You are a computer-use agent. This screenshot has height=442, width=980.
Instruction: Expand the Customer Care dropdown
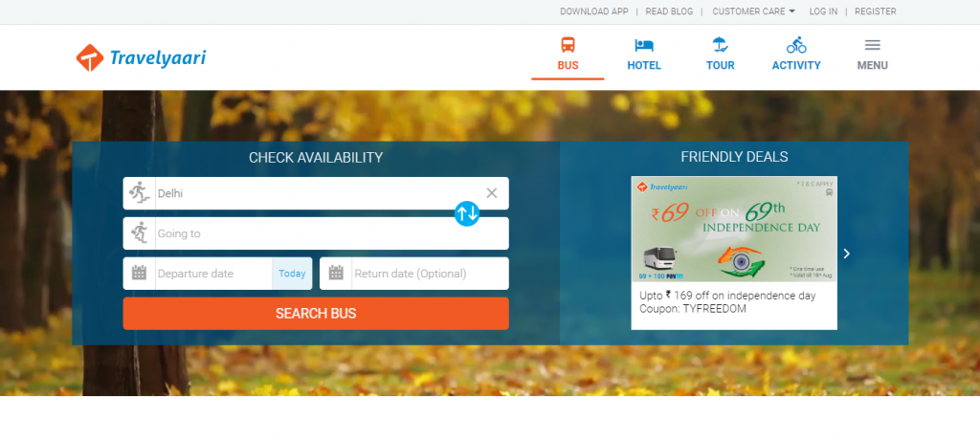(754, 11)
